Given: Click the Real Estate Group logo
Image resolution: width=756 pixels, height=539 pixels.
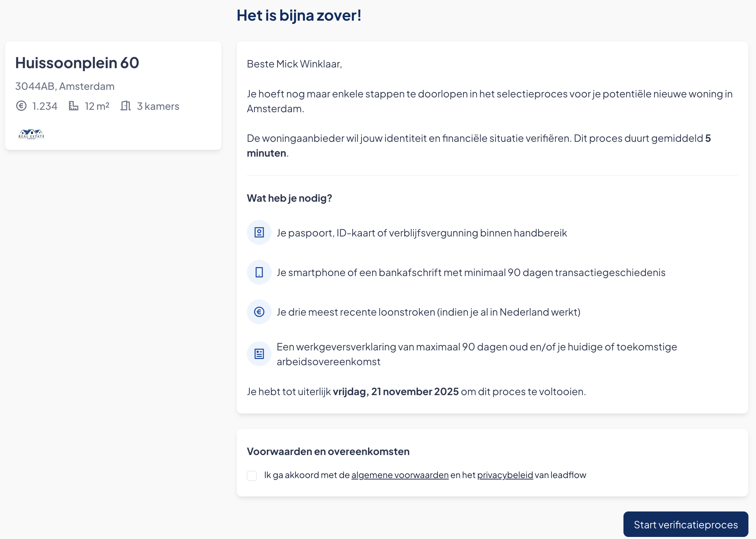Looking at the screenshot, I should 31,134.
